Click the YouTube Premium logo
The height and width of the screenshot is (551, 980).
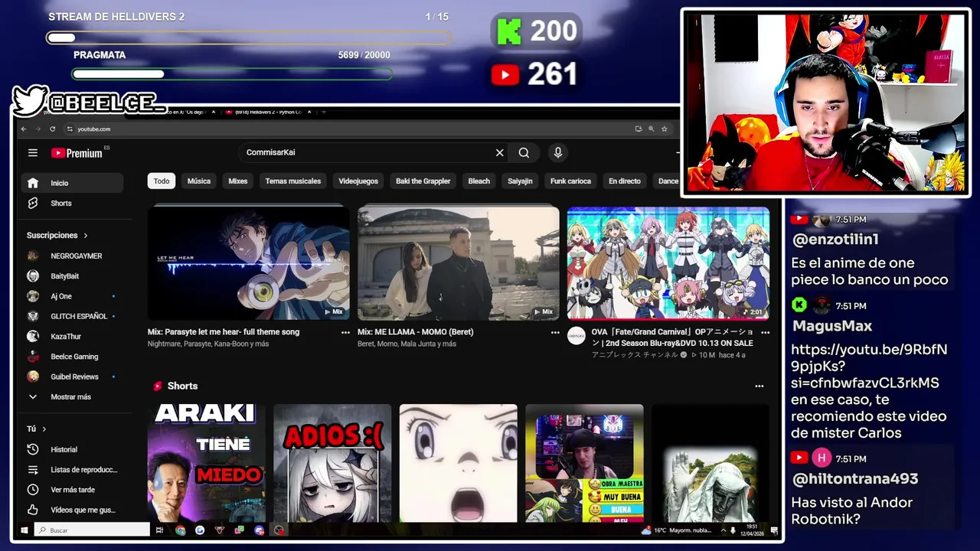(77, 153)
